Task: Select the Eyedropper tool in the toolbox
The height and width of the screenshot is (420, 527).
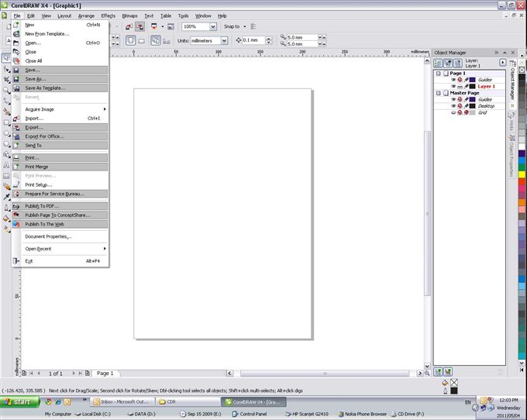Action: point(6,197)
